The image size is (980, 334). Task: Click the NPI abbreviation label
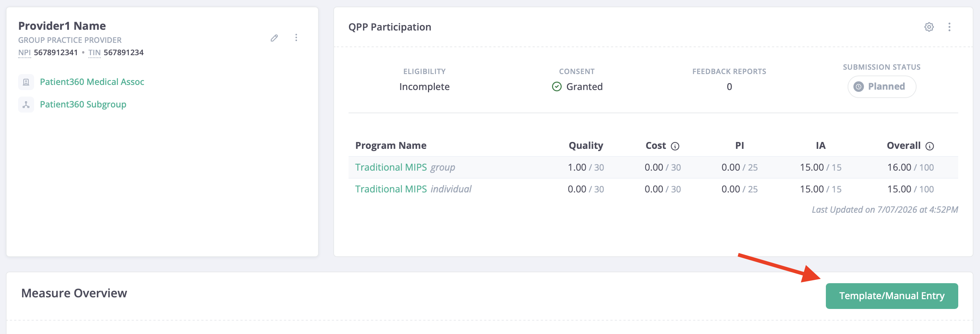point(24,53)
